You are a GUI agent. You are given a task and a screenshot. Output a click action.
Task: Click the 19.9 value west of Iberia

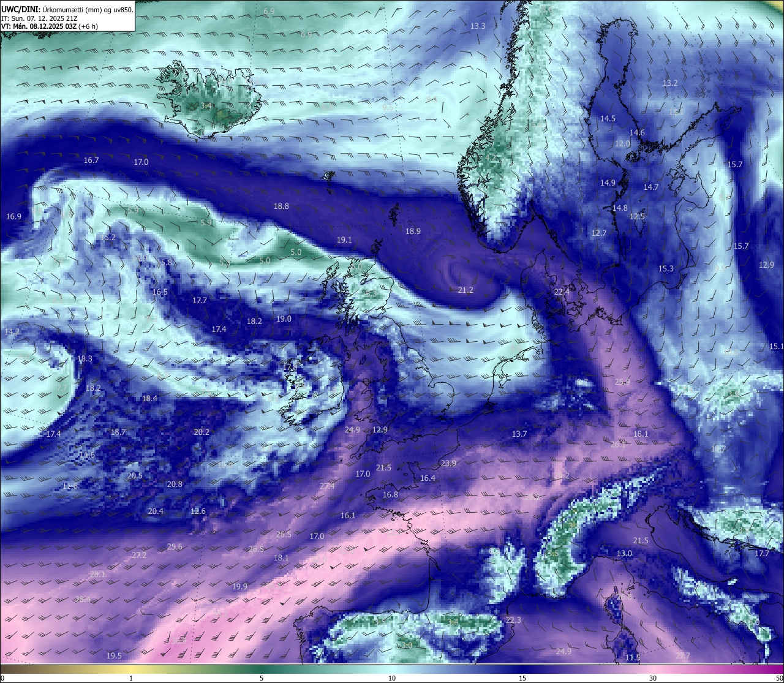point(239,586)
